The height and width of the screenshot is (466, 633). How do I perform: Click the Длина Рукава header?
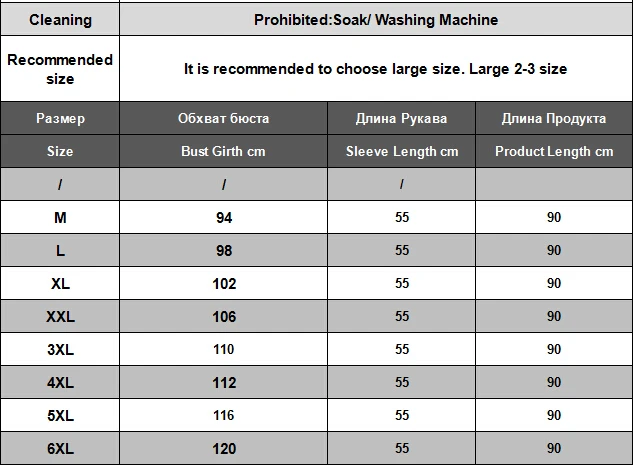point(401,118)
